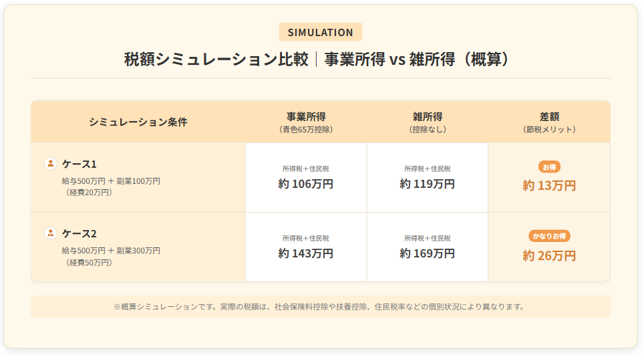The image size is (644, 355).
Task: Click the 約 26万円 savings amount
Action: click(549, 255)
